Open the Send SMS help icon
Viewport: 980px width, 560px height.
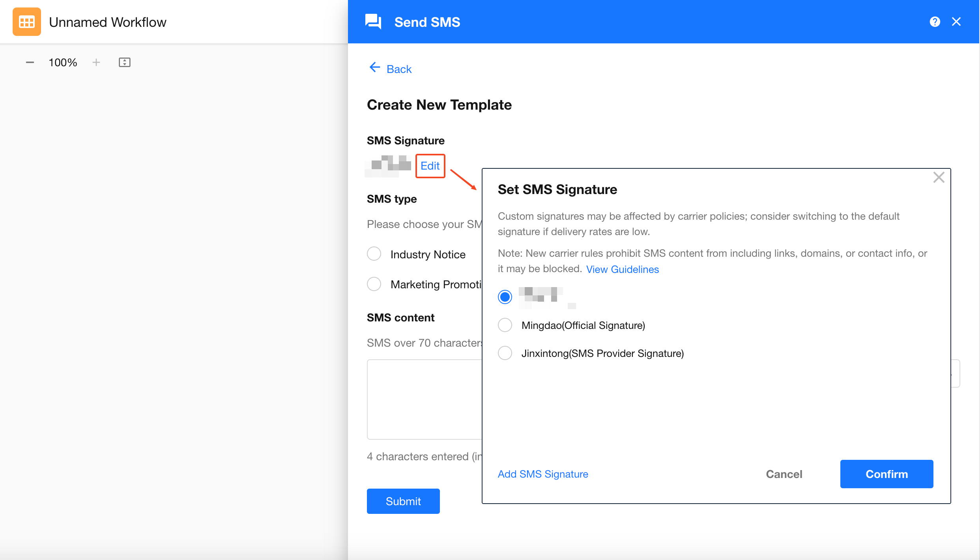point(935,22)
